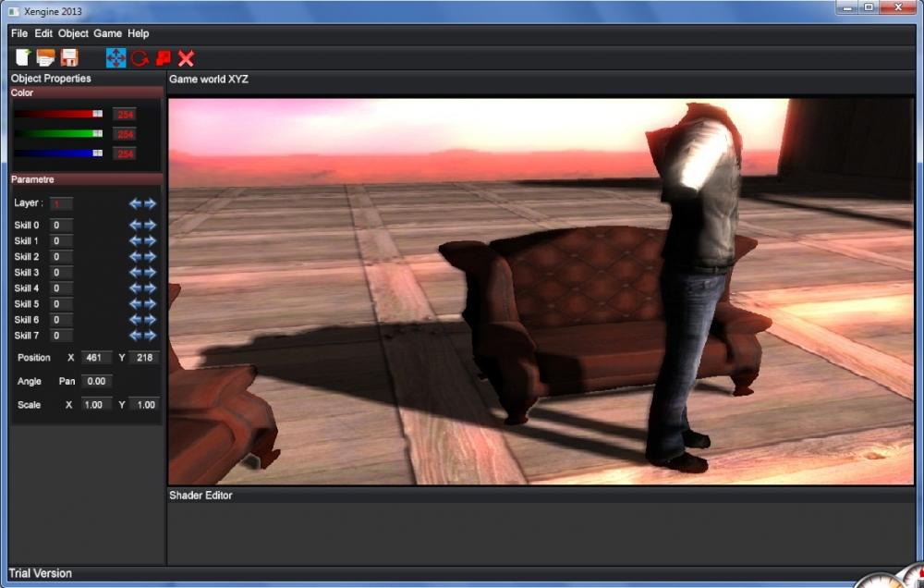Decrease Skill 1 with left arrow
Screen dimensions: 924x588
pyautogui.click(x=136, y=240)
